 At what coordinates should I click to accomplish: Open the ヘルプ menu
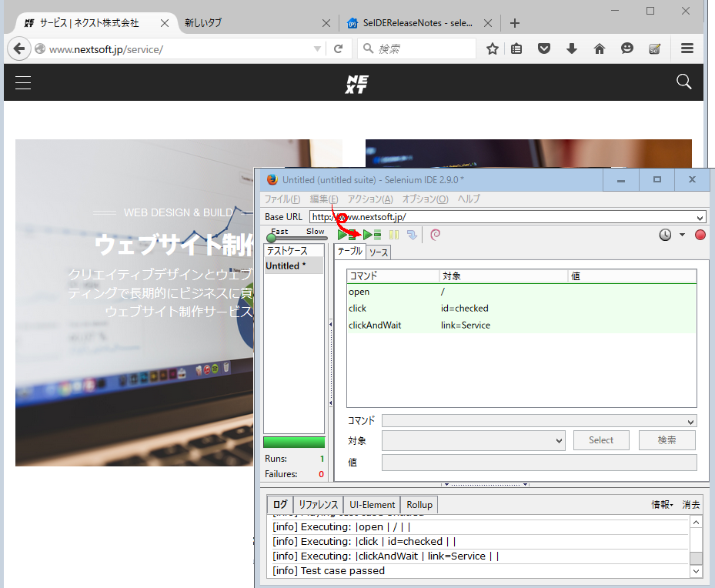pyautogui.click(x=469, y=199)
